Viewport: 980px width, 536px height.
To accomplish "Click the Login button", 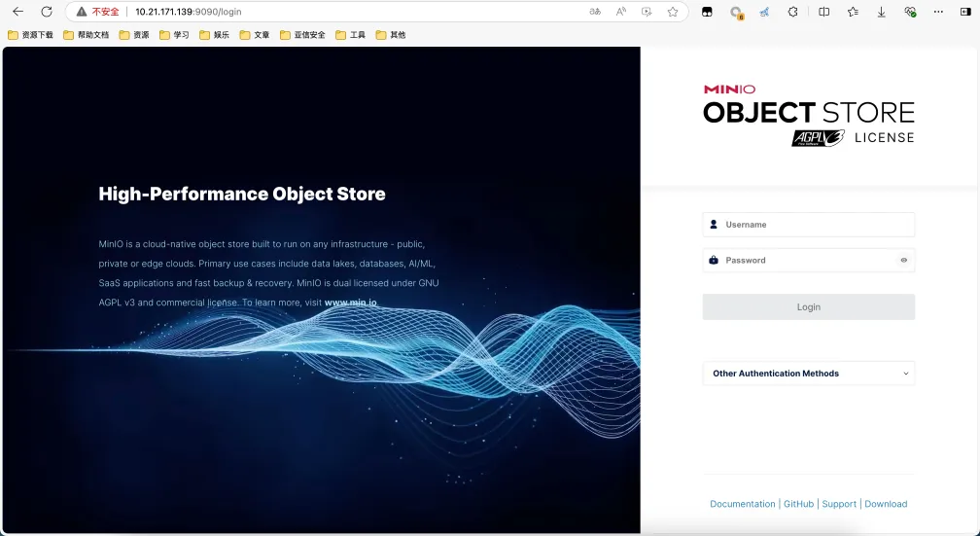I will tap(809, 307).
